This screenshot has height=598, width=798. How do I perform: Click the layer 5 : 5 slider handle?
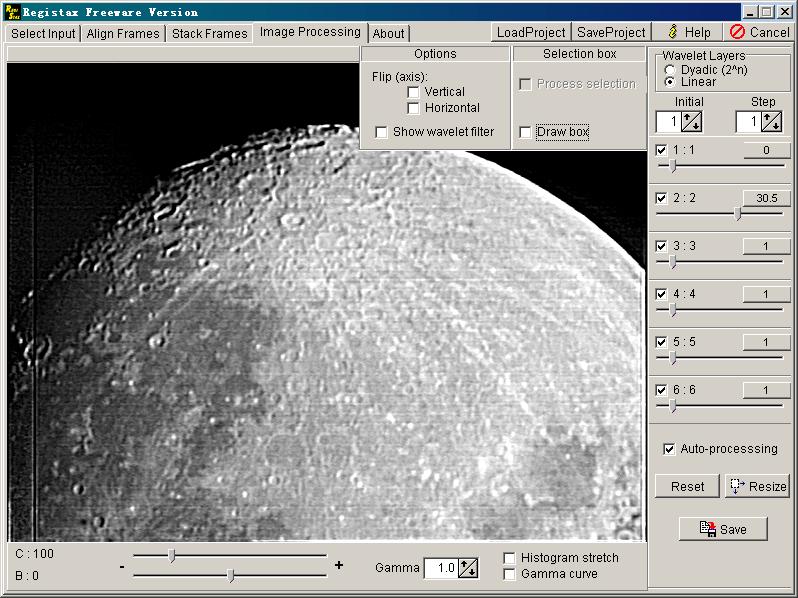[x=673, y=358]
